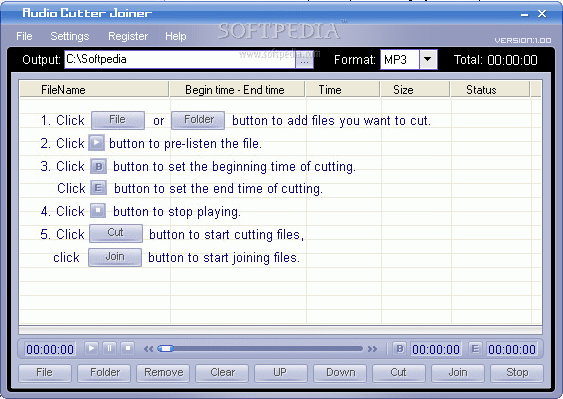The image size is (563, 399).
Task: Click the playback seek slider thumb
Action: (165, 349)
